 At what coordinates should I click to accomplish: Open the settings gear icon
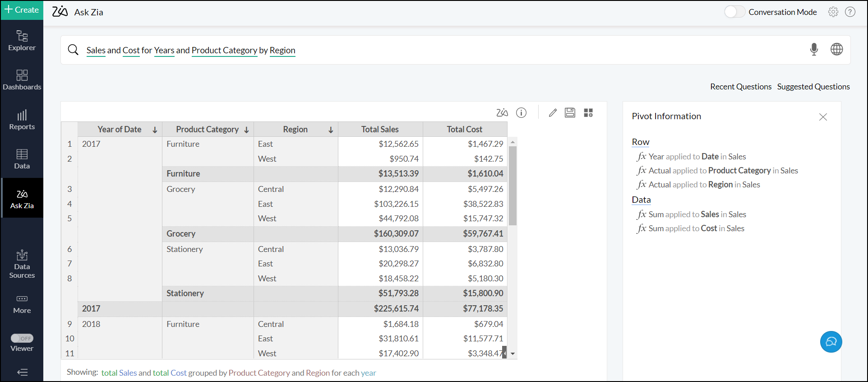coord(833,12)
